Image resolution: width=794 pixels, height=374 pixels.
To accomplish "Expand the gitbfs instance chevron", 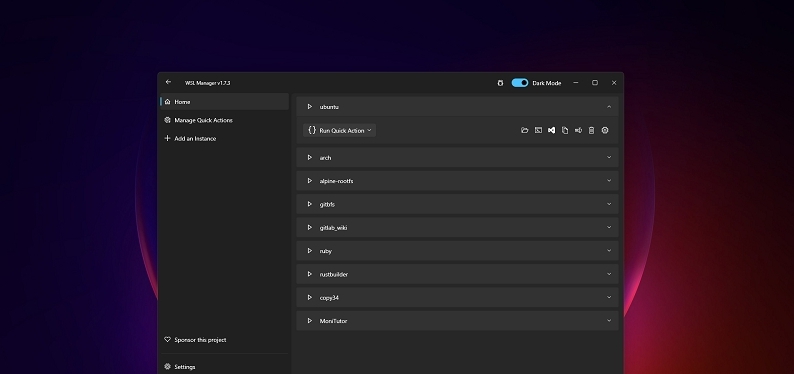I will pyautogui.click(x=609, y=204).
